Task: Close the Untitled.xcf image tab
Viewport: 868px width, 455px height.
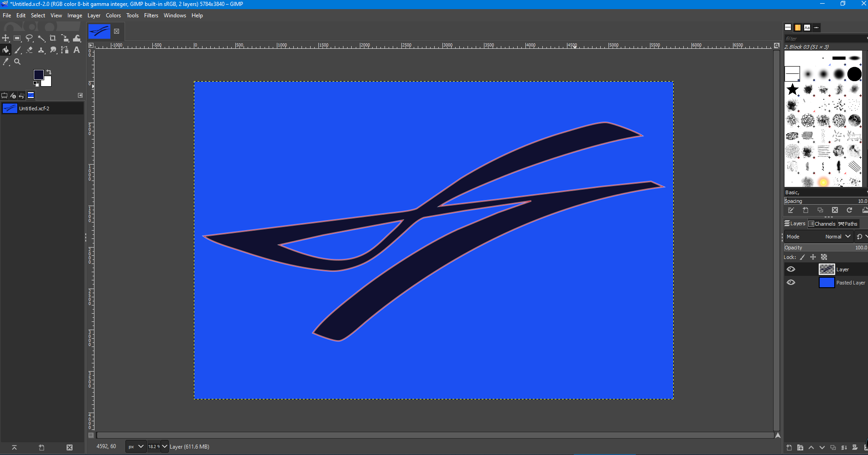Action: coord(116,31)
